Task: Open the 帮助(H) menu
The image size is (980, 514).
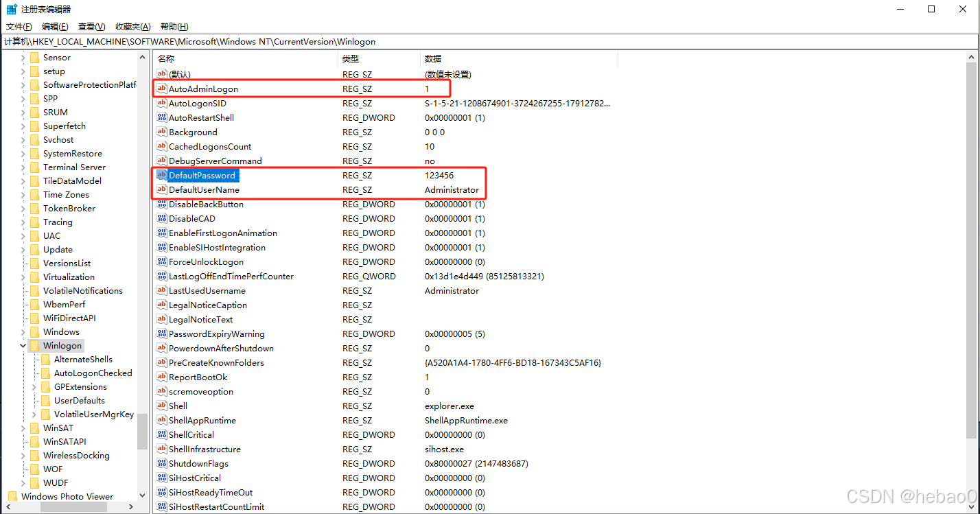Action: click(174, 26)
